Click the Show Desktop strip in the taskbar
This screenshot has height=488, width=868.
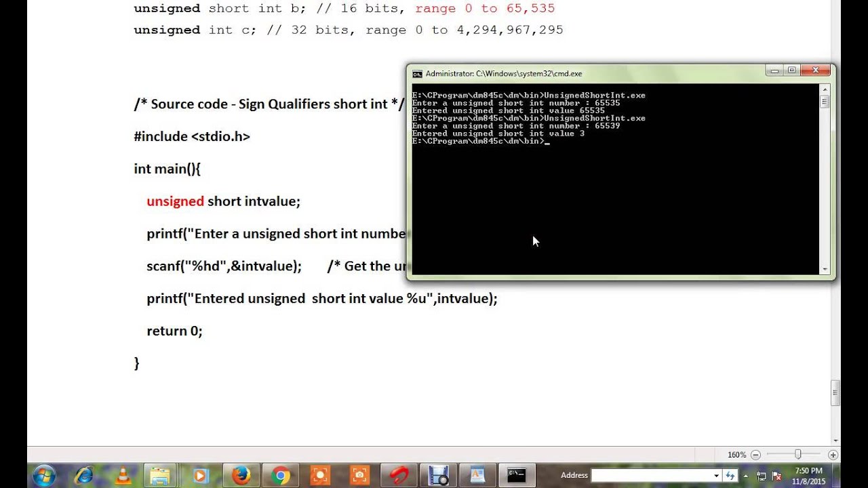click(837, 476)
